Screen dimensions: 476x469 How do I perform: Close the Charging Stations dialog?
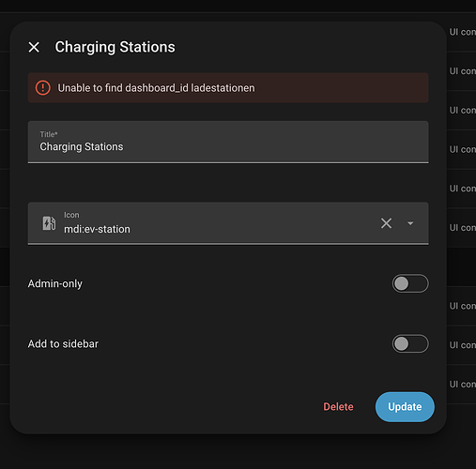click(x=34, y=47)
